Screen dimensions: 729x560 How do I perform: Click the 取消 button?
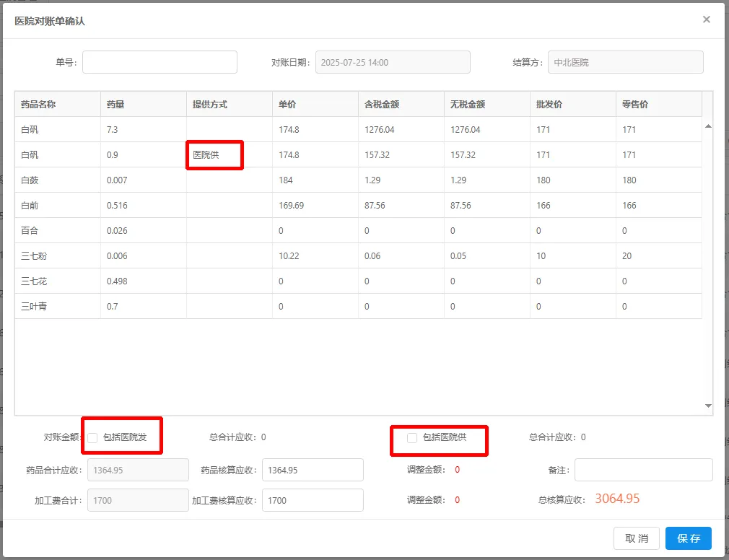(x=636, y=538)
